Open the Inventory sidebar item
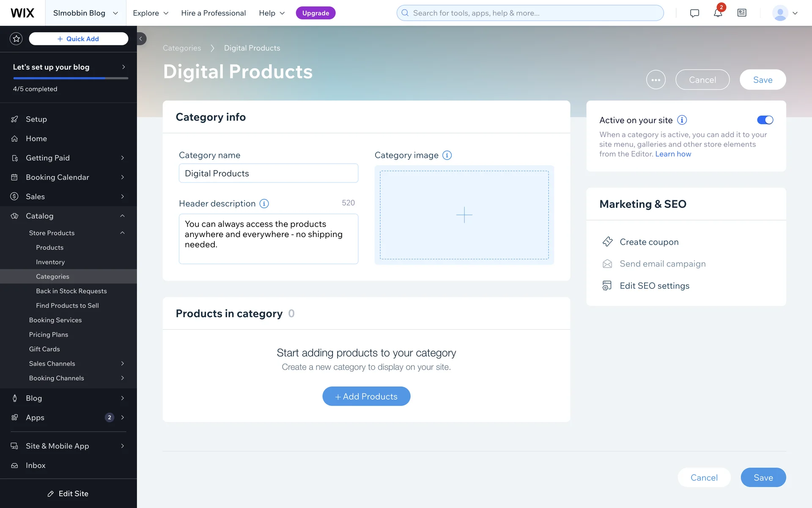 50,262
